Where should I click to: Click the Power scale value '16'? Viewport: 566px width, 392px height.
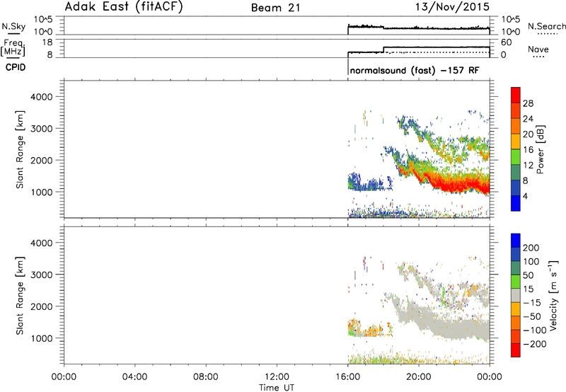tap(528, 150)
